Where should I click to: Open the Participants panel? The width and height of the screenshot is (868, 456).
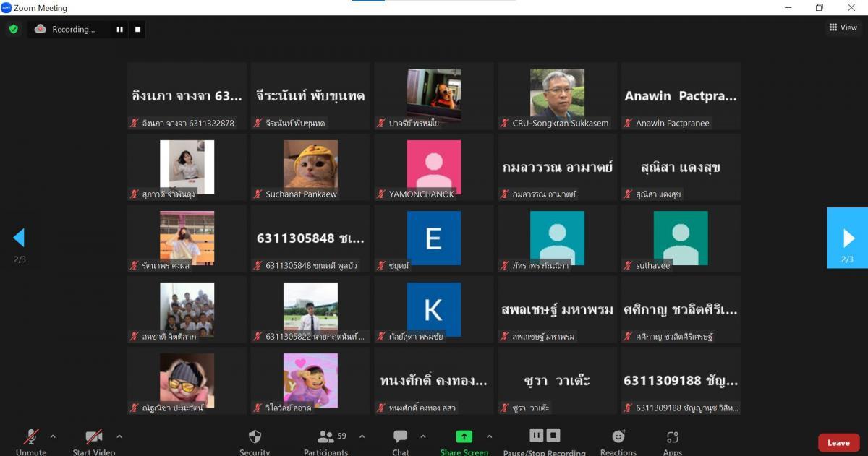tap(326, 437)
